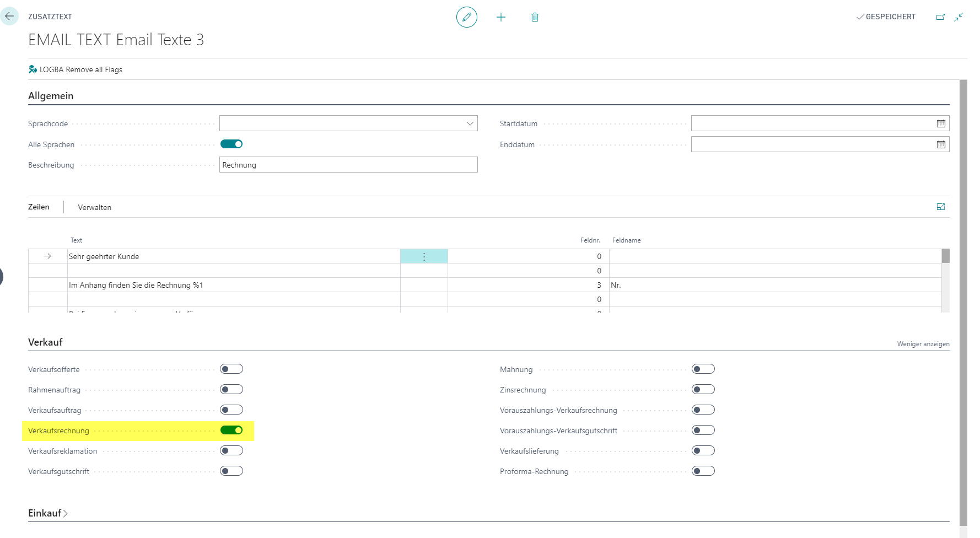Enable Verkaufsgutschrift switch
Image resolution: width=980 pixels, height=538 pixels.
click(x=231, y=471)
